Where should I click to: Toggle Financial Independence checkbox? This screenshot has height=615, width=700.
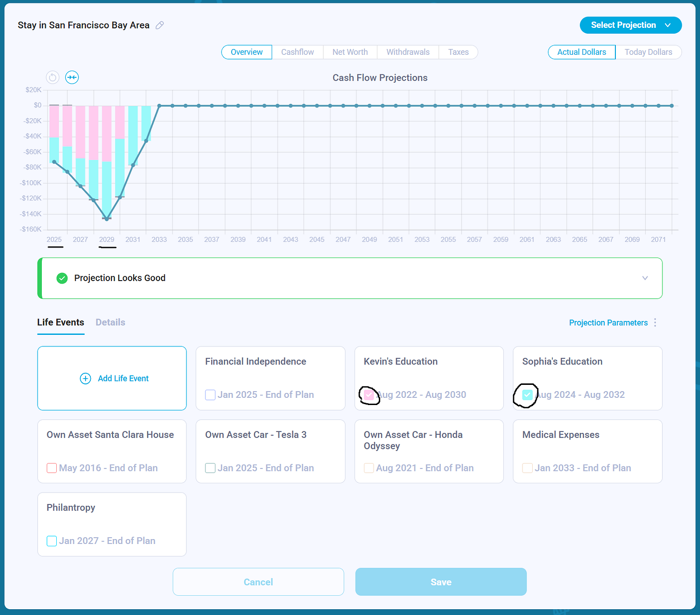pos(210,395)
